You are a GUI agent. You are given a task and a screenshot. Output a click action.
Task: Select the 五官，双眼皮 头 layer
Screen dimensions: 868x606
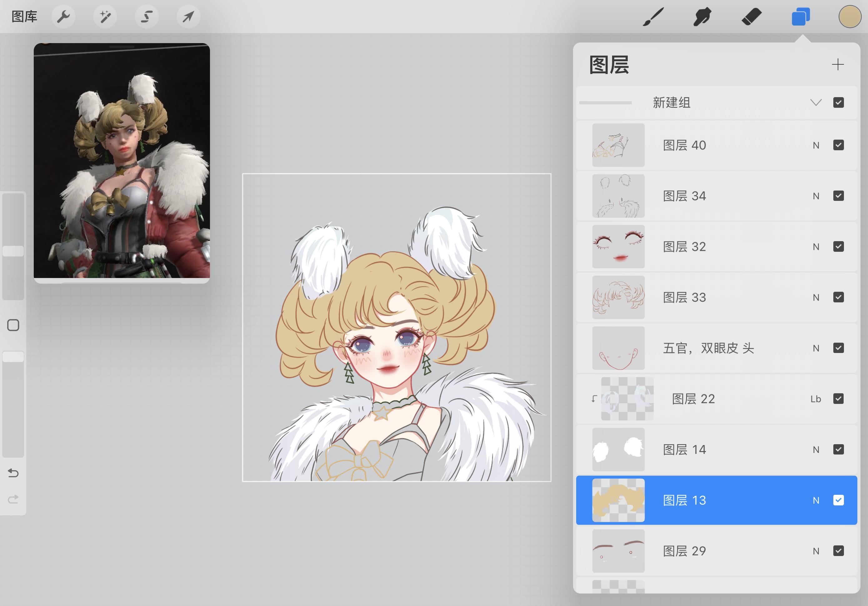(716, 348)
